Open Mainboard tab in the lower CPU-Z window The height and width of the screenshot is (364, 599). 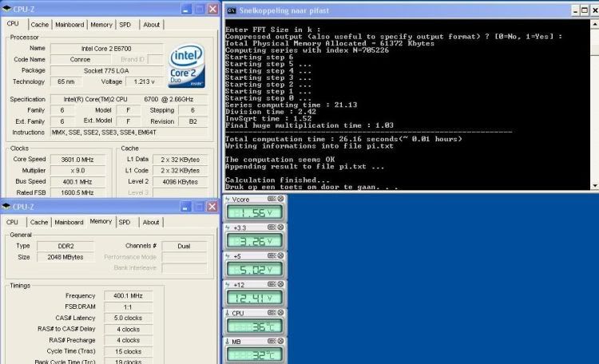tap(69, 222)
